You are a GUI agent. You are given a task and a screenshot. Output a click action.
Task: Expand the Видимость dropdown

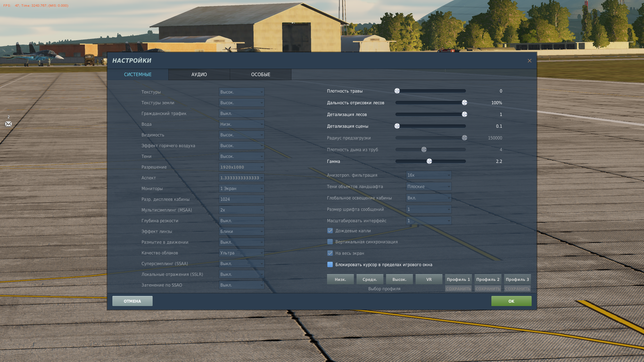click(x=241, y=135)
